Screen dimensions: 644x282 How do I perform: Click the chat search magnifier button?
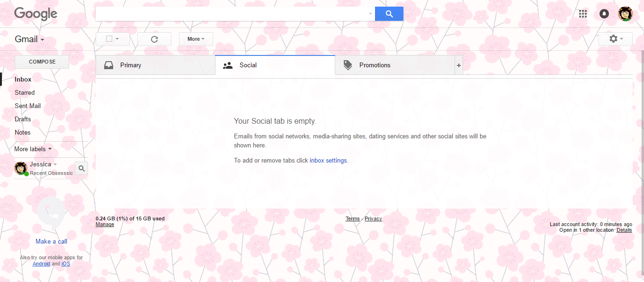click(x=81, y=168)
